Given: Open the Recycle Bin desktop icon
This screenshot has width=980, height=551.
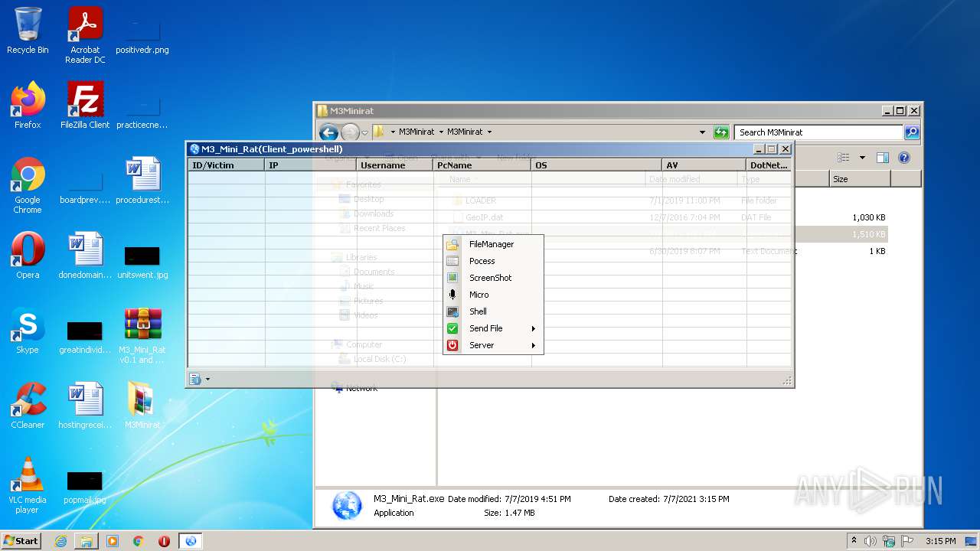Looking at the screenshot, I should [x=28, y=31].
